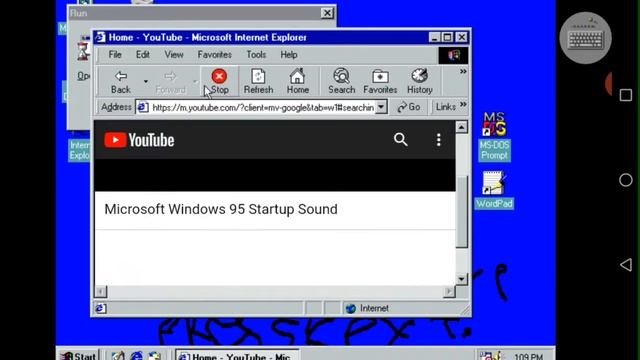Select Internet Explorer desktop icon
This screenshot has width=640, height=360.
point(79,150)
